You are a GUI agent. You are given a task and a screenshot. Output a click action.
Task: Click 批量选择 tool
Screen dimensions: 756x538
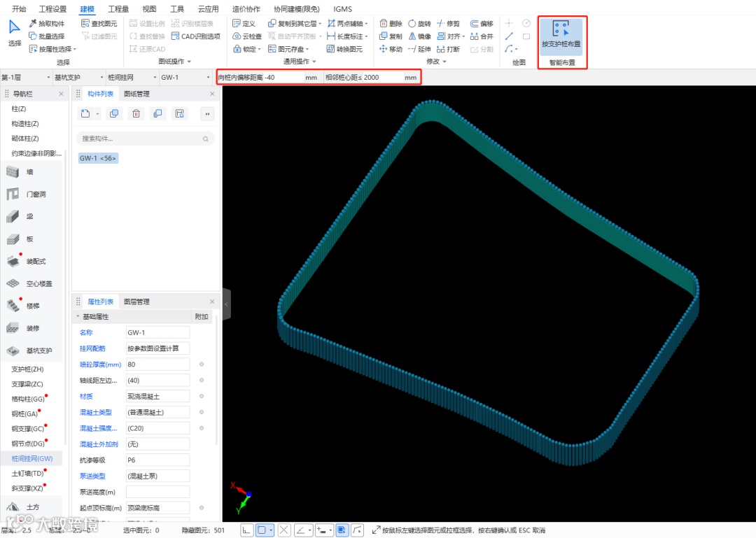(x=47, y=36)
